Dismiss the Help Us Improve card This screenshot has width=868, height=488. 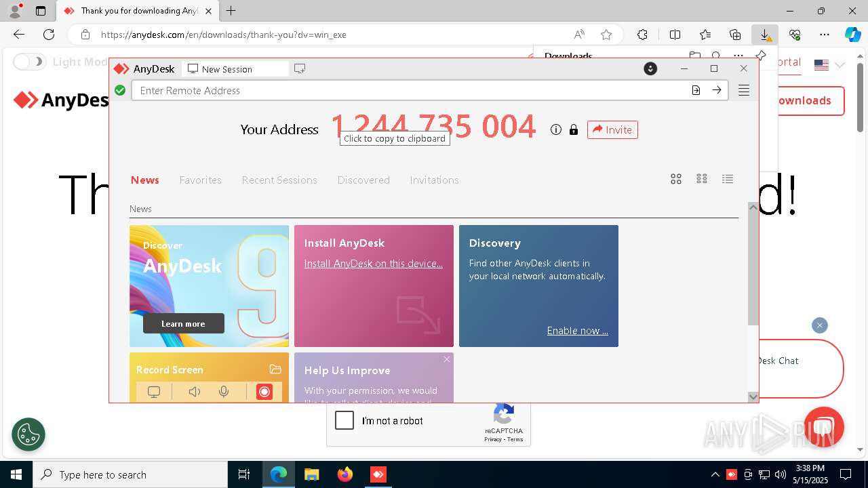click(447, 359)
